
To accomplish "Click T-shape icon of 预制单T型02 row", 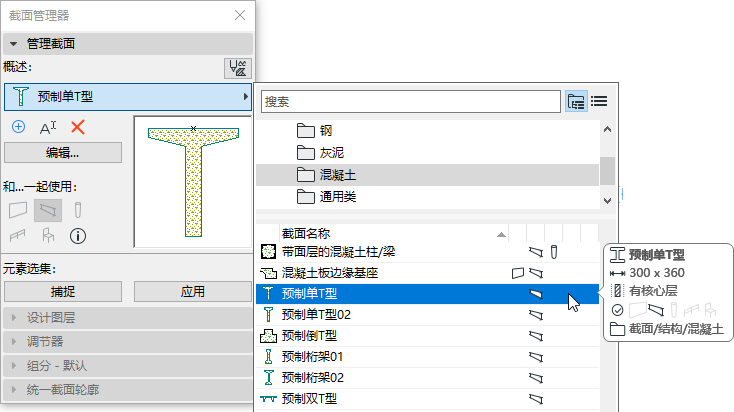I will [x=268, y=315].
